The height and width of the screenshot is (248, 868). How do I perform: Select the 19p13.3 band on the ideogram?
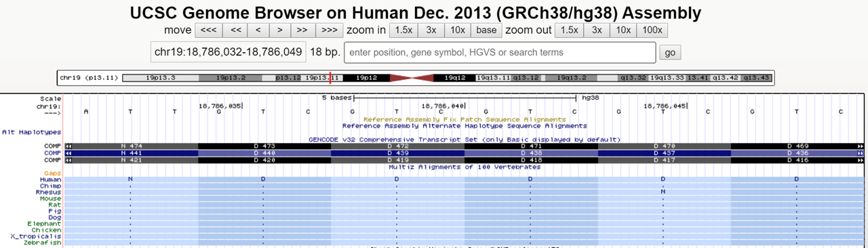coord(160,78)
